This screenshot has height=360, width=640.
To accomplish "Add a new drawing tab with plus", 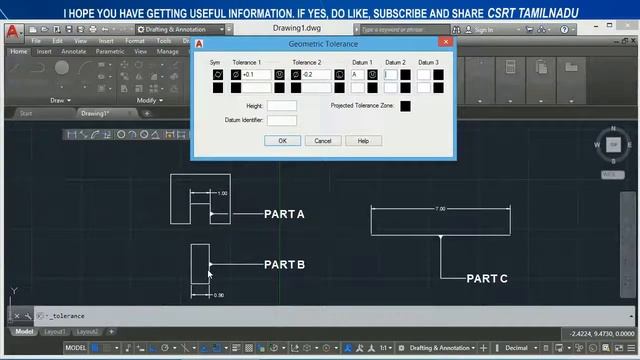I will coord(147,113).
